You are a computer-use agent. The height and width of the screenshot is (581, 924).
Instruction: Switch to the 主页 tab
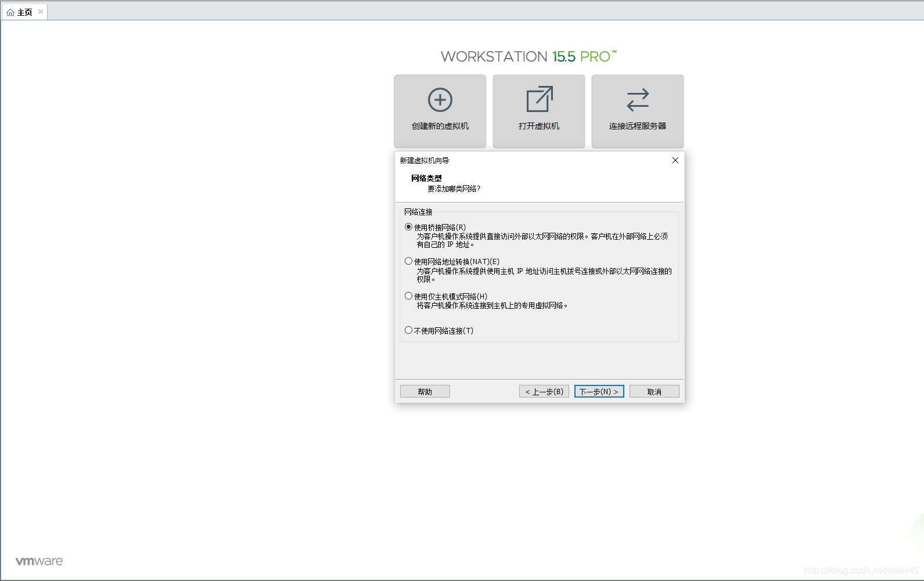pos(24,12)
